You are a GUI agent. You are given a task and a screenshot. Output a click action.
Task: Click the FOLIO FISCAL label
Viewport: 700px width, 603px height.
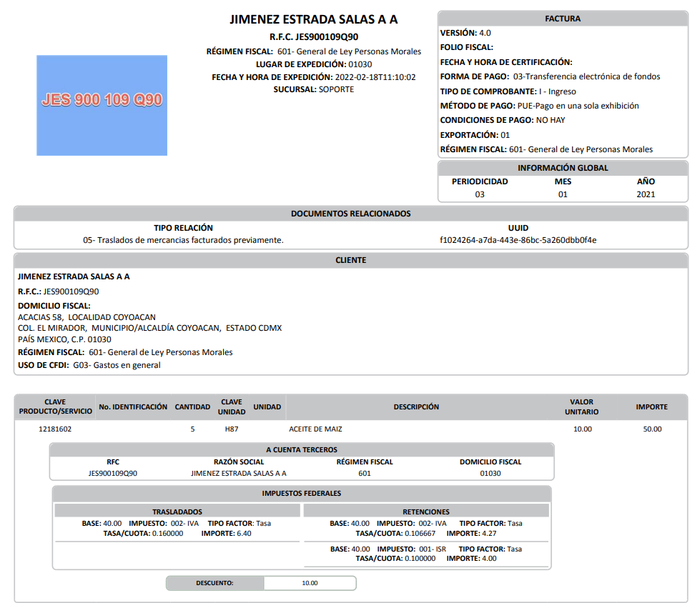(x=466, y=47)
